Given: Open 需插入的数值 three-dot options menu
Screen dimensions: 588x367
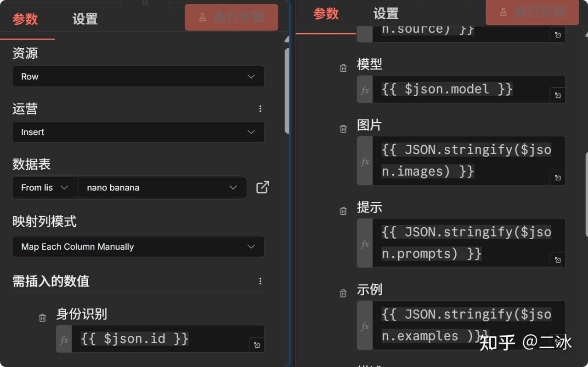Looking at the screenshot, I should click(x=260, y=281).
